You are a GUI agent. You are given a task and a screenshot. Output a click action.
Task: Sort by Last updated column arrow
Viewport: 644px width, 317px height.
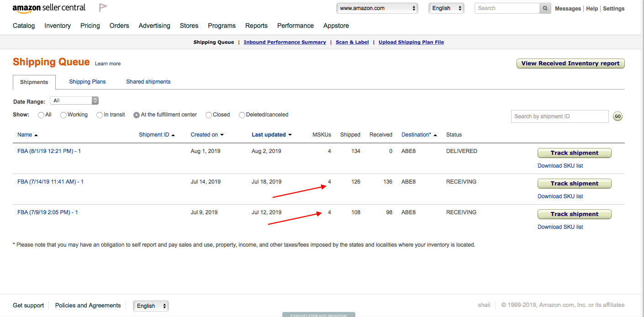290,135
